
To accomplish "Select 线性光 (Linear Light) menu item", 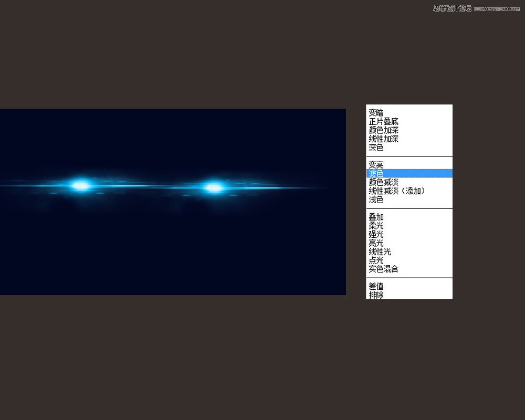I will tap(380, 252).
